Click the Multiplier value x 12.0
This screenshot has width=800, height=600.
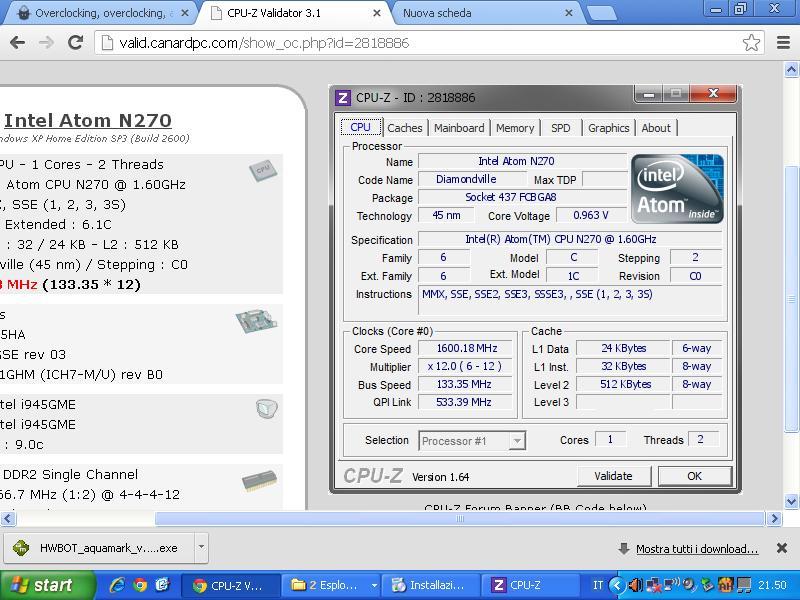point(466,366)
